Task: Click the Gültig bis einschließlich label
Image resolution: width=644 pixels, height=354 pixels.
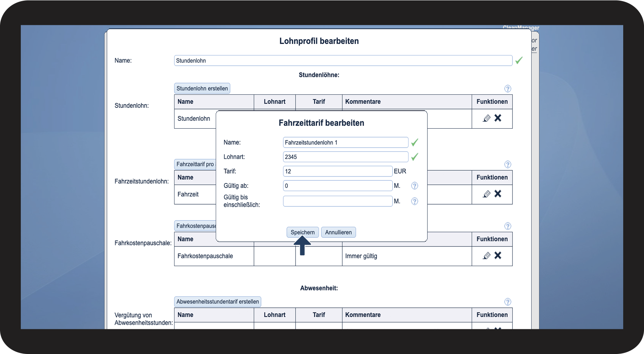Action: [242, 201]
